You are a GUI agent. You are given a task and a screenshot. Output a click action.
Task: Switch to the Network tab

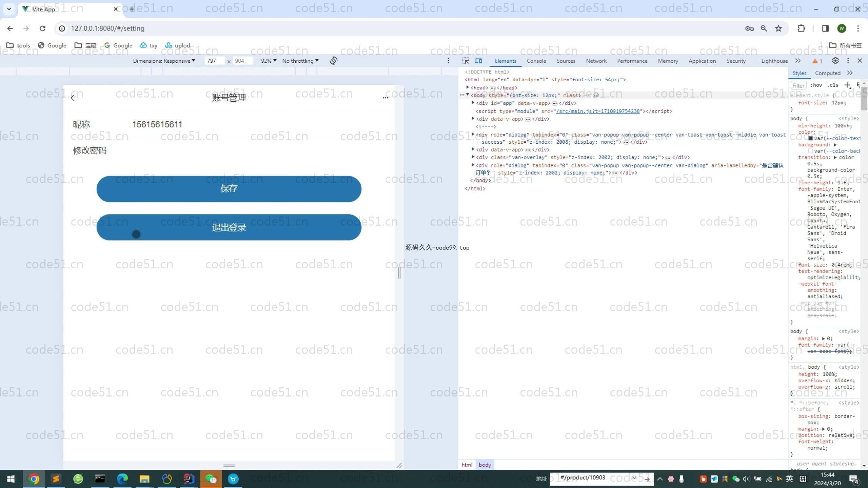(x=596, y=61)
